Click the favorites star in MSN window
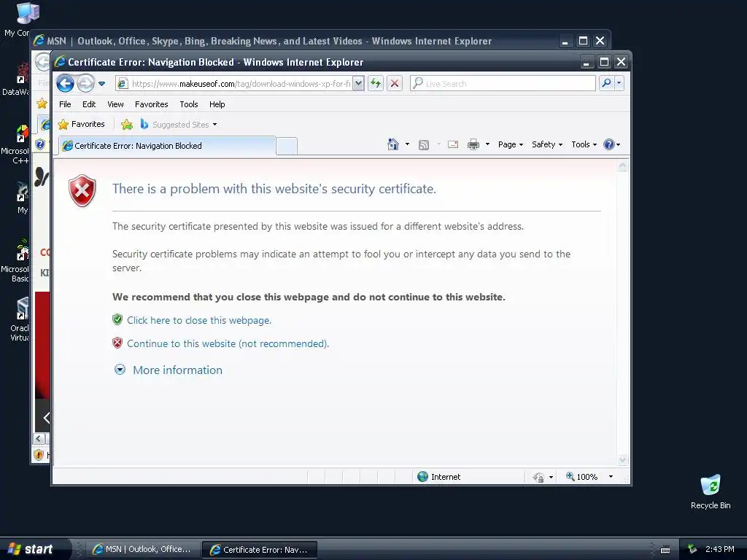The image size is (747, 560). click(x=42, y=104)
